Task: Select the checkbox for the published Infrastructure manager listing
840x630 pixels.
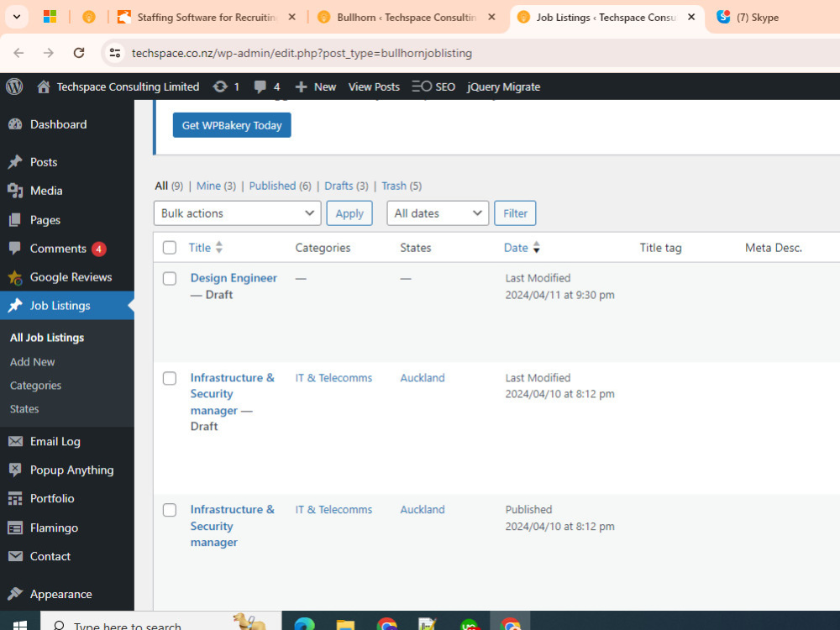Action: 169,510
